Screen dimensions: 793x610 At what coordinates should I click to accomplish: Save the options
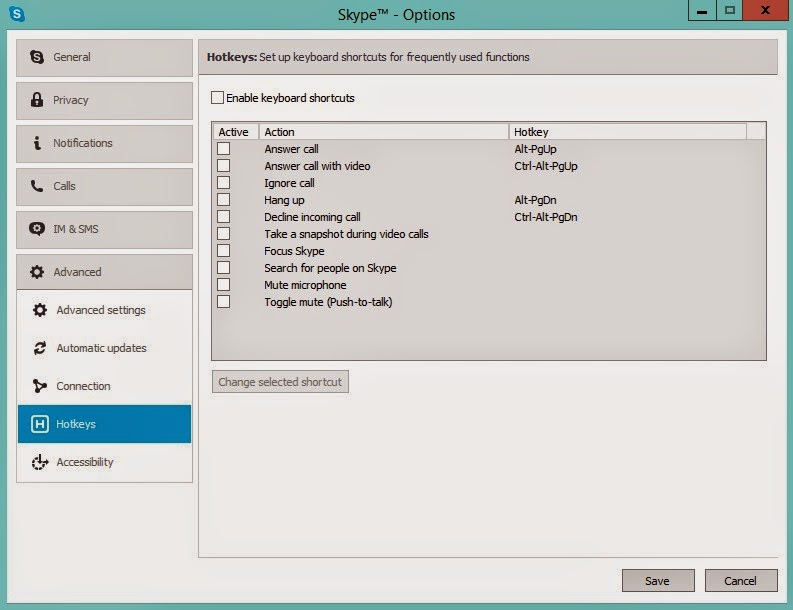[658, 581]
